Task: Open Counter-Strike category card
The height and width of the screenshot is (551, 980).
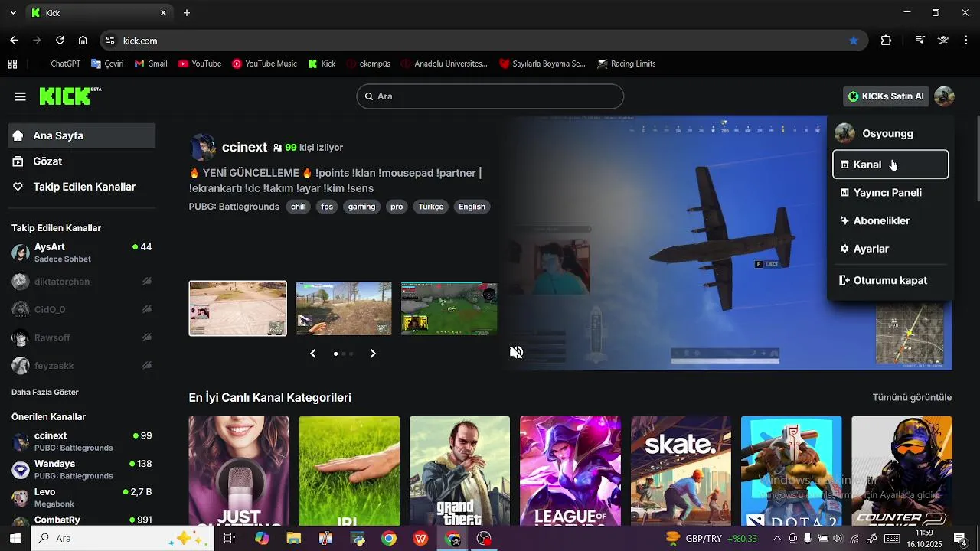Action: tap(902, 471)
